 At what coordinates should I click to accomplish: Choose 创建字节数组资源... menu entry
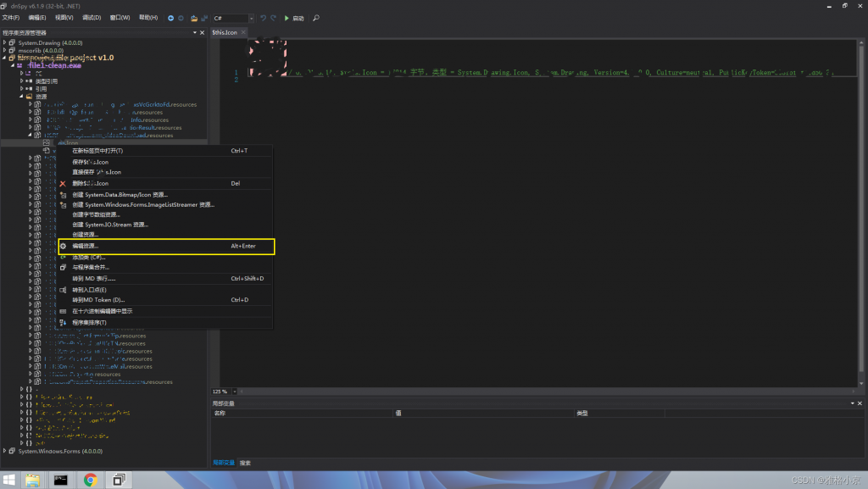click(165, 214)
